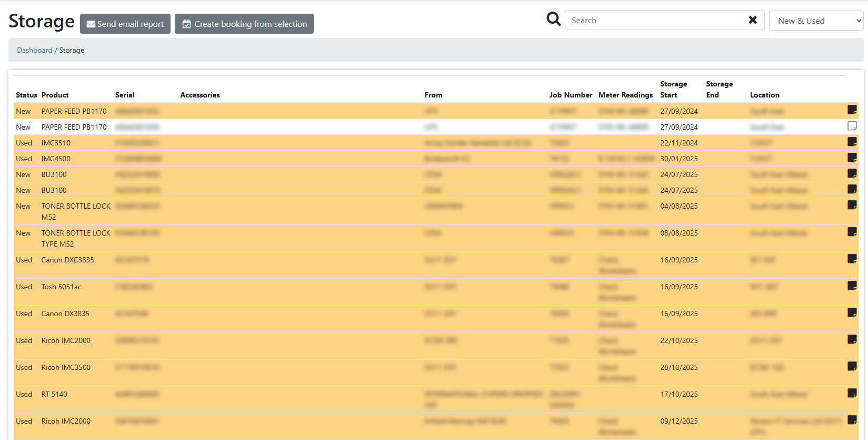Select the IMC4500 product cell
The image size is (868, 440).
[56, 159]
